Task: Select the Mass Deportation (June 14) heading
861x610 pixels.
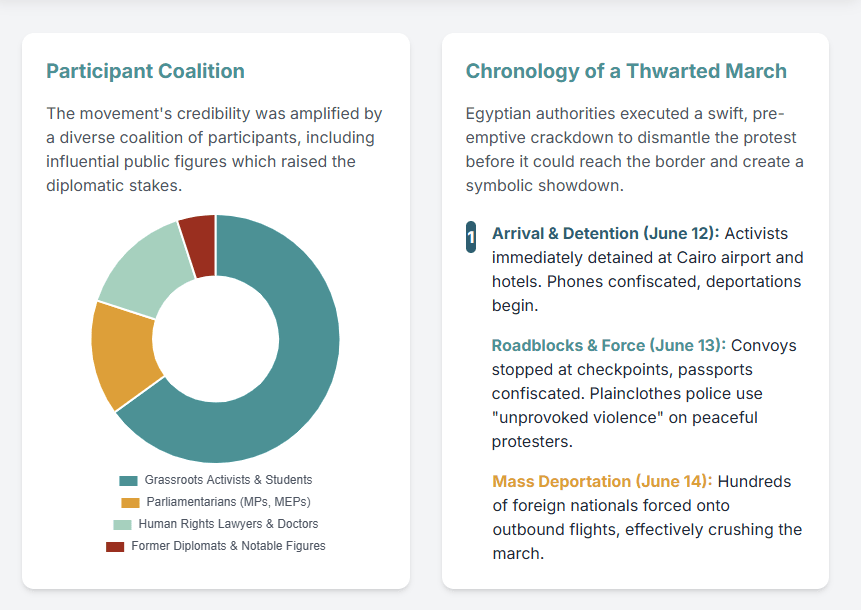Action: [x=602, y=481]
